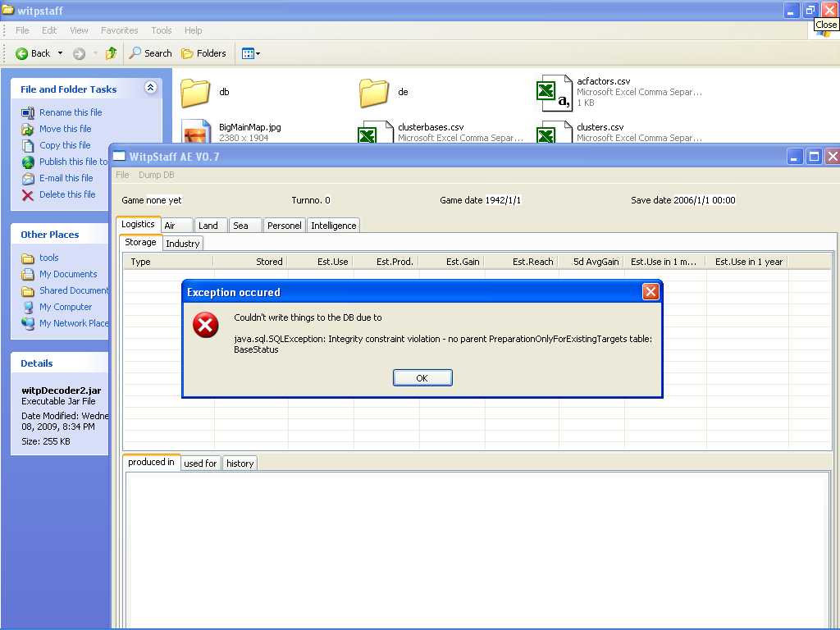The width and height of the screenshot is (840, 630).
Task: Sort by the Type column header
Action: pos(168,262)
